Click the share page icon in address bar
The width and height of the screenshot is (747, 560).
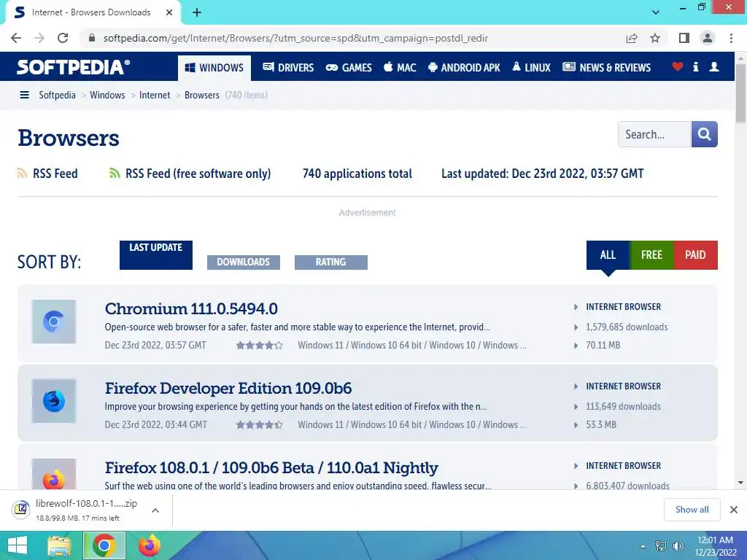coord(632,38)
